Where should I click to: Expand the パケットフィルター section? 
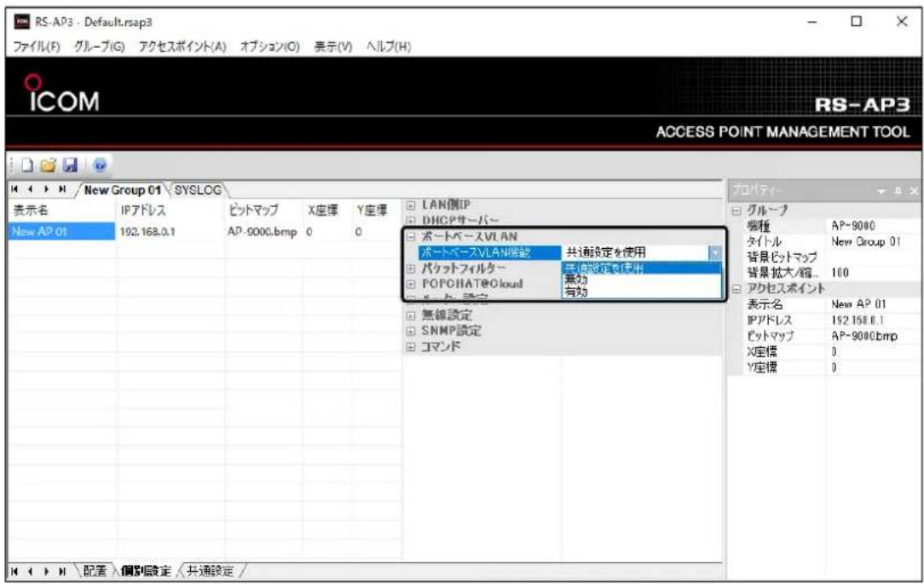tap(411, 269)
